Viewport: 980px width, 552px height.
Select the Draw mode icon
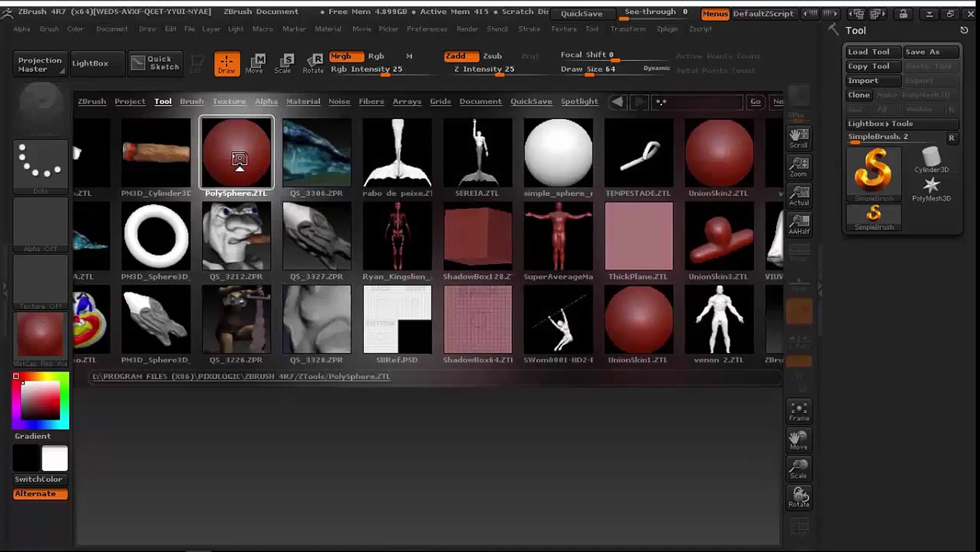point(226,64)
